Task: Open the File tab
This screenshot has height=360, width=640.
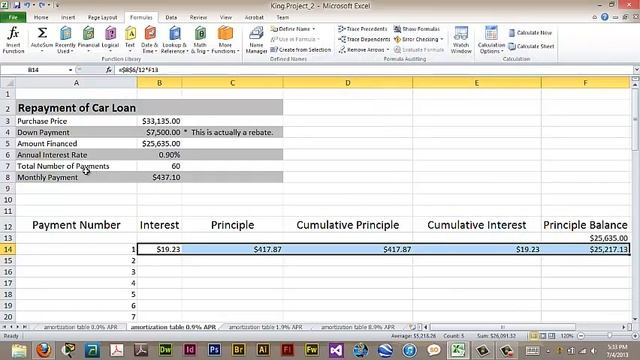Action: [13, 17]
